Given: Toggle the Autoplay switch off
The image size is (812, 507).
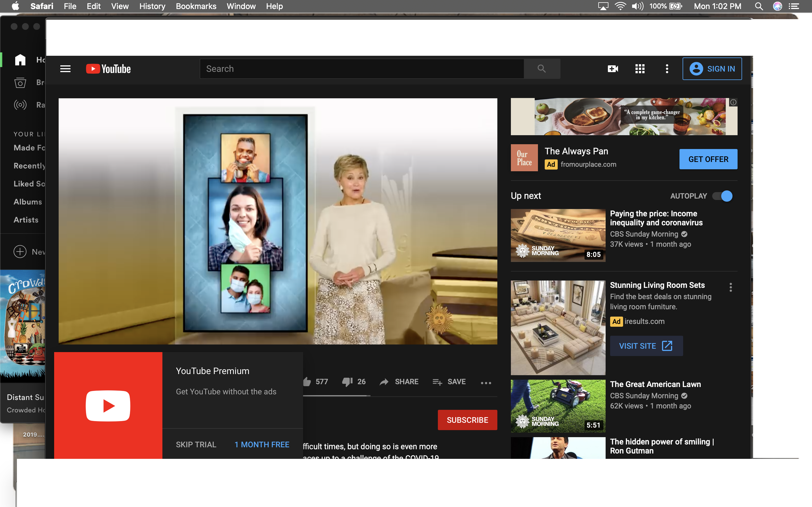Looking at the screenshot, I should point(723,196).
